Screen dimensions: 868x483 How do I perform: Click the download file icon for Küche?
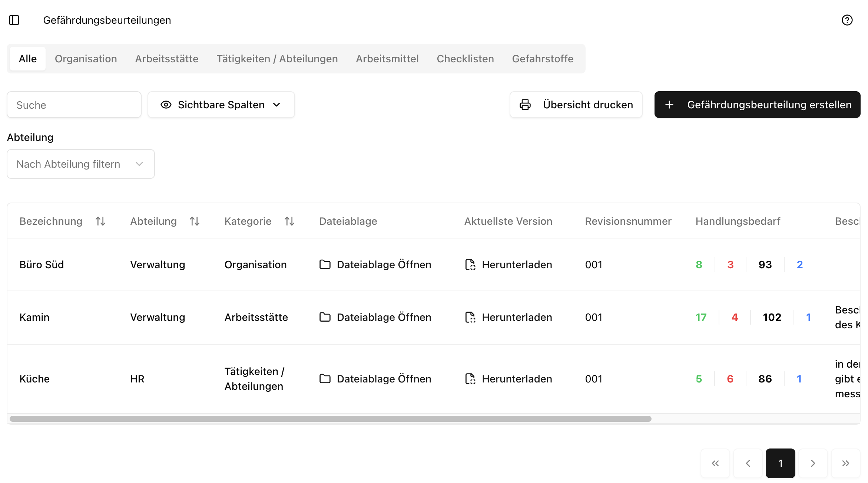pos(470,379)
